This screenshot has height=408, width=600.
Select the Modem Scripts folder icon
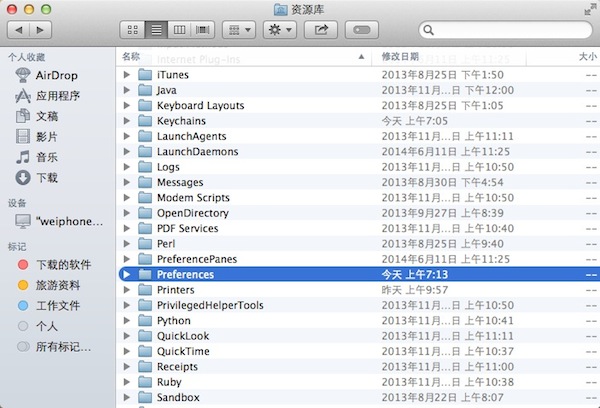point(145,197)
